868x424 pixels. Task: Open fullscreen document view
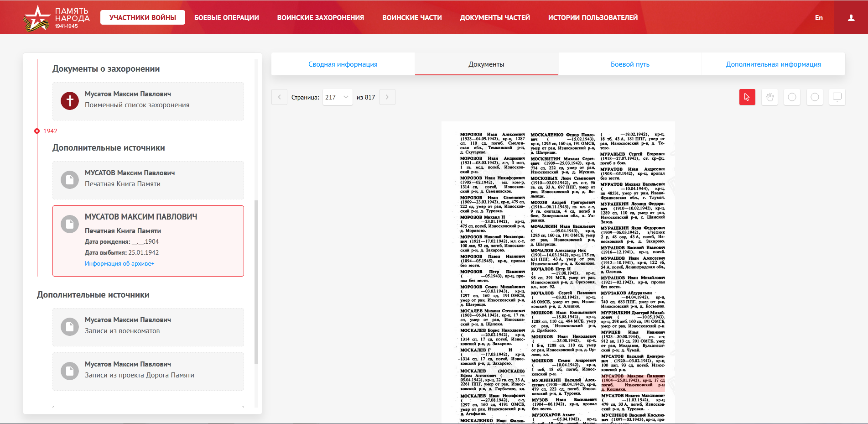(x=837, y=97)
